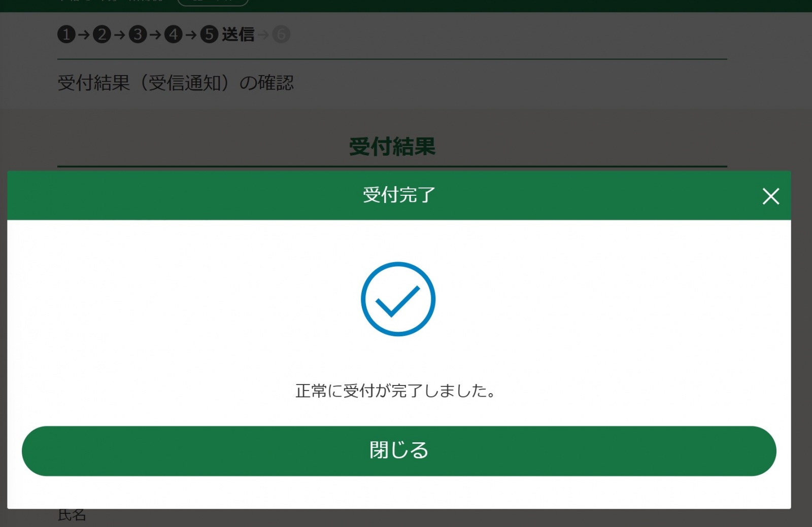Close the 受付完了 dialog with X icon
Viewport: 812px width, 527px height.
[770, 196]
